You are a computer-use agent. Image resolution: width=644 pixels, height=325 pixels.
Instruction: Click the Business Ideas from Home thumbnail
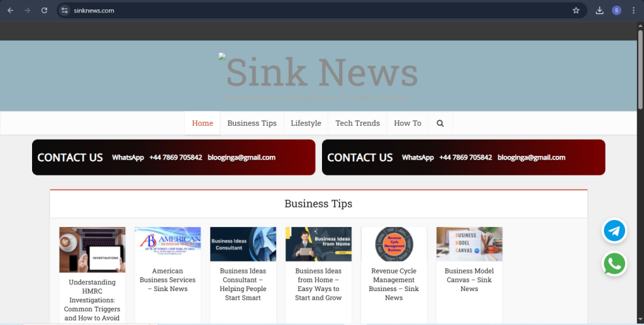[x=318, y=244]
